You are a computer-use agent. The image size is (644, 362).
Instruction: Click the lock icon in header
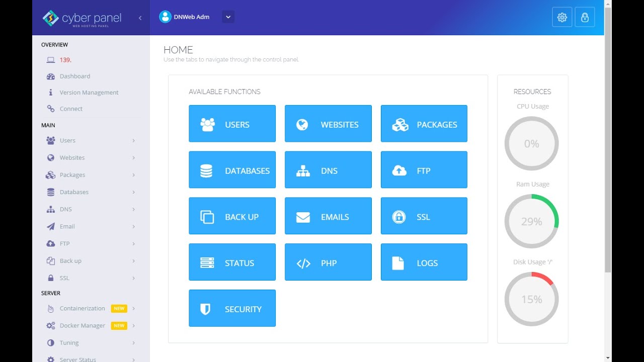tap(585, 17)
